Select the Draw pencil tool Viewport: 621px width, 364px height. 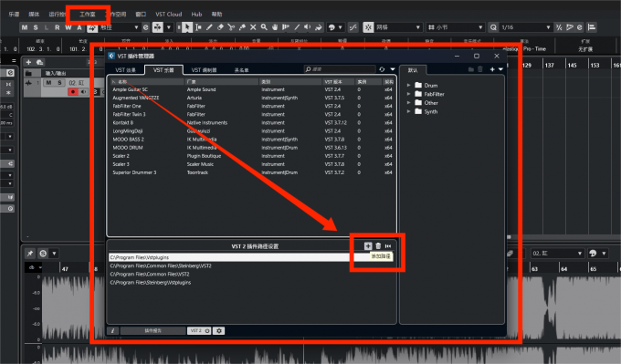click(209, 27)
